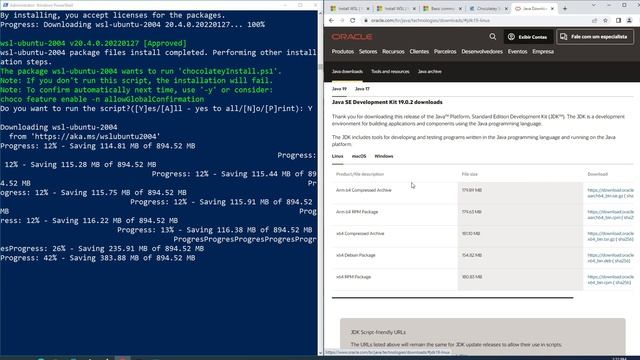Switch to the Basic commands tab
Screen dimensions: 640x360
tap(442, 8)
